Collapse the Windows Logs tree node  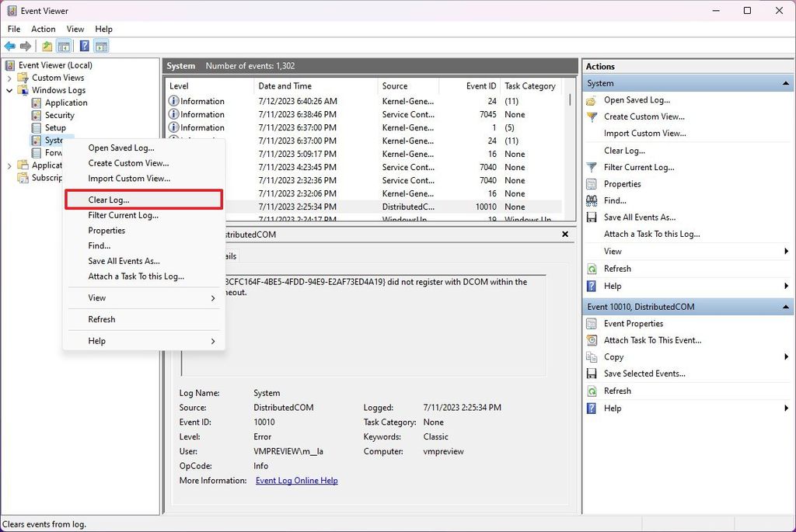(x=9, y=89)
